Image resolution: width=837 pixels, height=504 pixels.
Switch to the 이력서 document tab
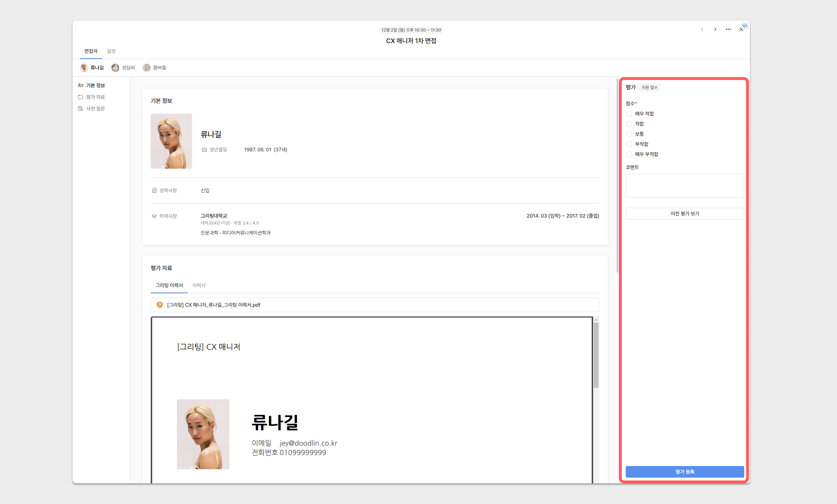(199, 285)
